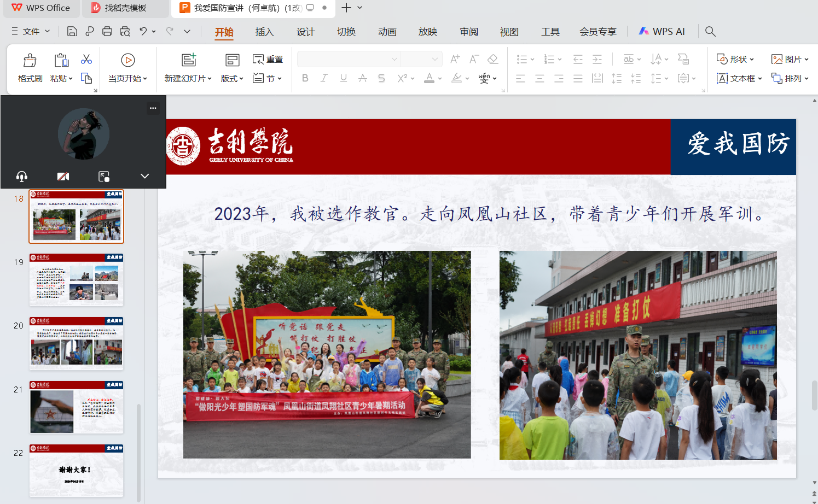The image size is (818, 504).
Task: Select slide 22 thank-you thumbnail
Action: 76,471
